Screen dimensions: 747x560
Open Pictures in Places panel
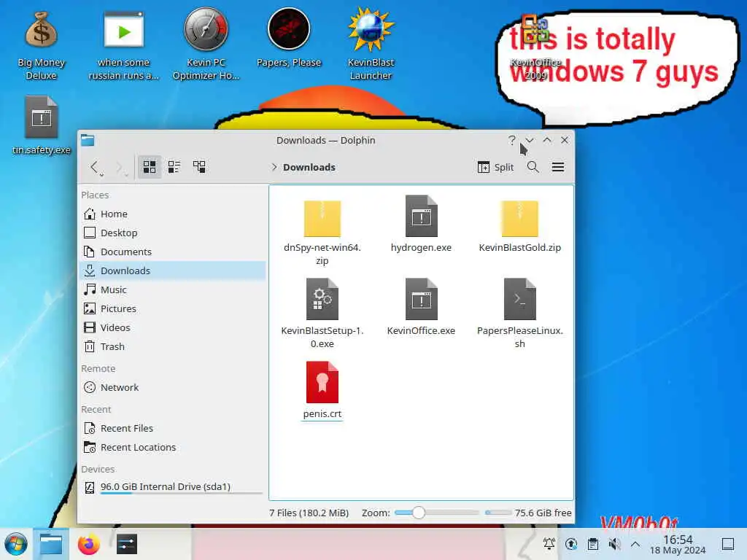pyautogui.click(x=173, y=308)
